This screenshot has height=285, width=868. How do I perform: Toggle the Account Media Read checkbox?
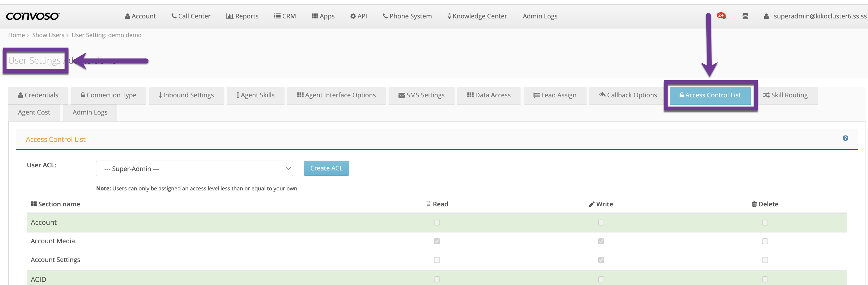437,241
